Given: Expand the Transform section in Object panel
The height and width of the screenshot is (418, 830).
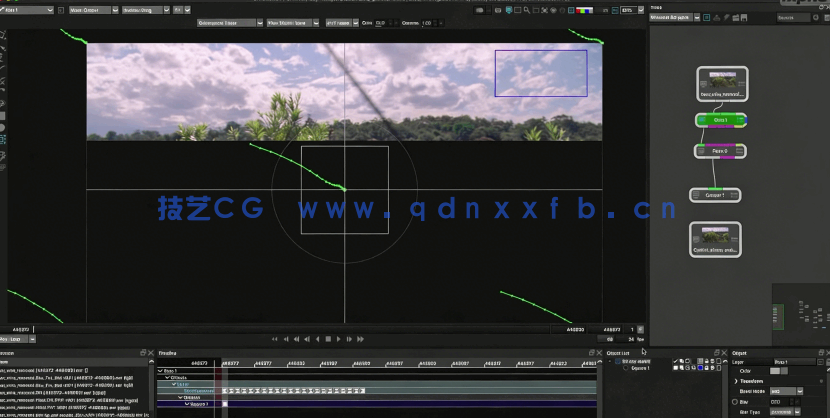Looking at the screenshot, I should (x=737, y=381).
